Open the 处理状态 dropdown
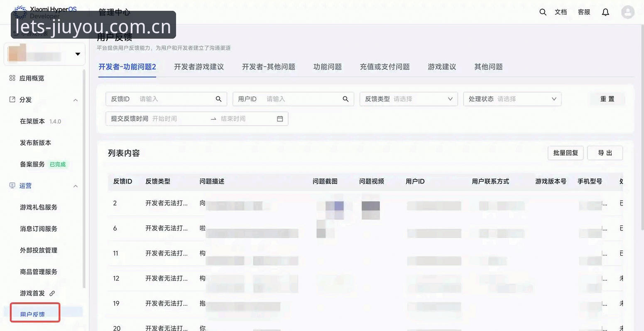The width and height of the screenshot is (644, 331). [512, 99]
